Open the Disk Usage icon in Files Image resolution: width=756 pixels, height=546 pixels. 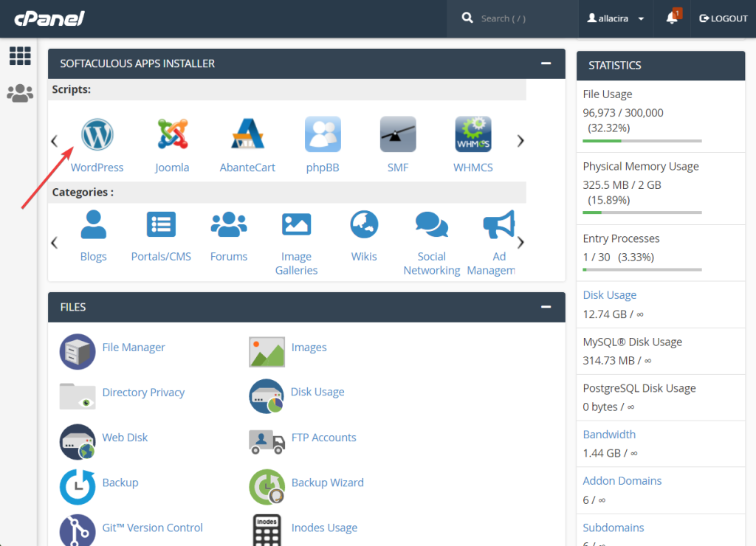click(x=267, y=397)
